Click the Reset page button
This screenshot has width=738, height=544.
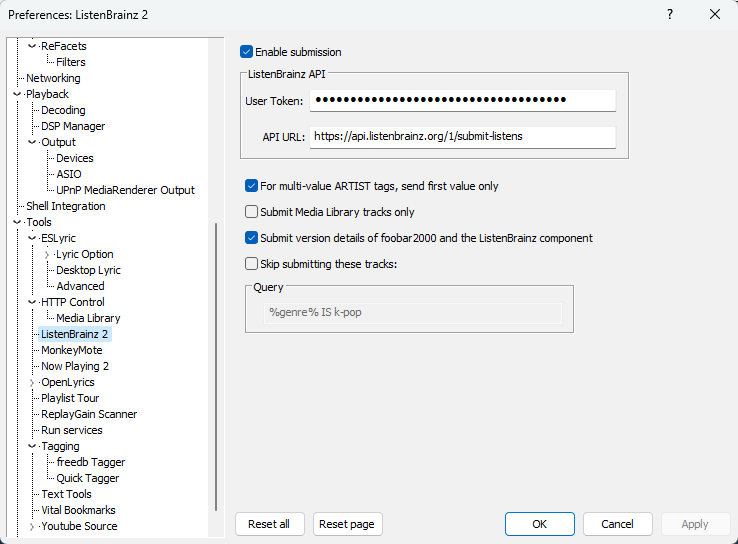click(347, 524)
